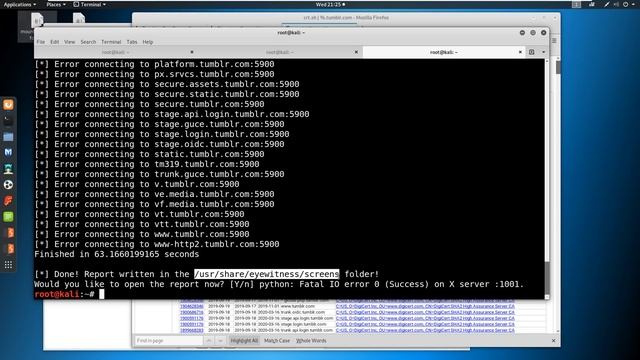640x360 pixels.
Task: Click the stage.api.login.tumblr.com:5900 error line
Action: tap(172, 114)
